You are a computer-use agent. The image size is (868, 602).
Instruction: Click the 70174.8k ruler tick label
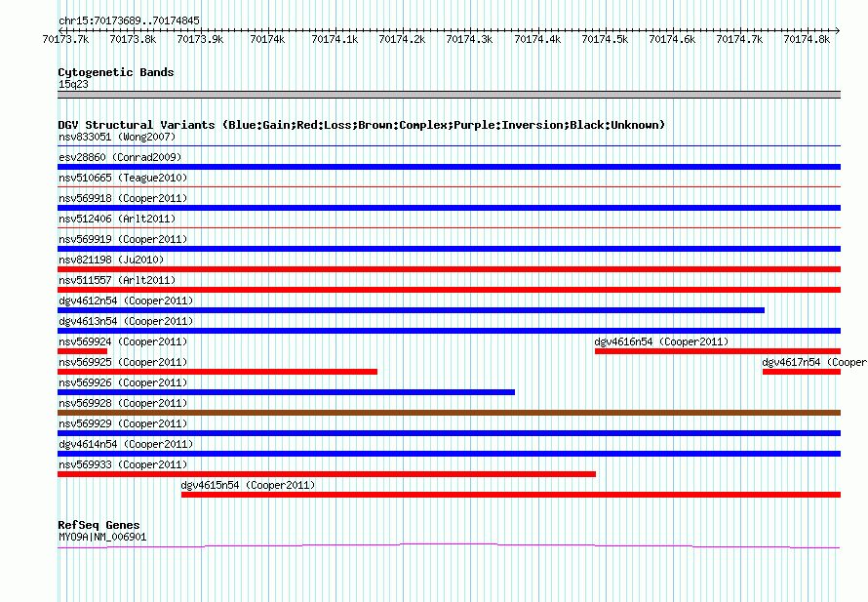pyautogui.click(x=807, y=39)
